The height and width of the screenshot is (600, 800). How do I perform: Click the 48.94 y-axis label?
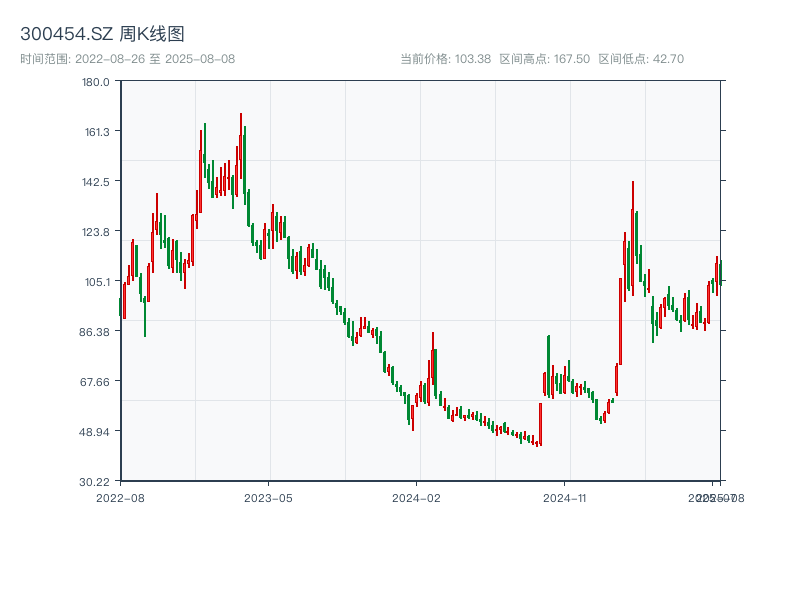[94, 432]
